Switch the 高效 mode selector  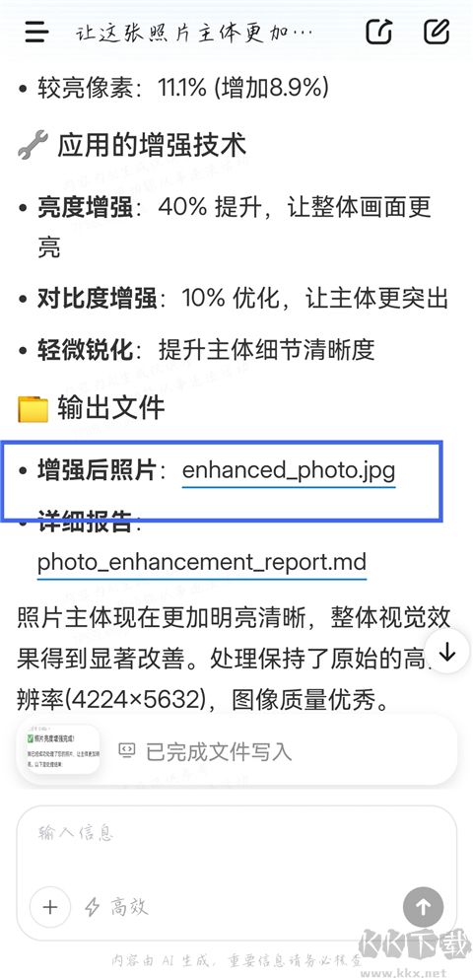pyautogui.click(x=117, y=907)
